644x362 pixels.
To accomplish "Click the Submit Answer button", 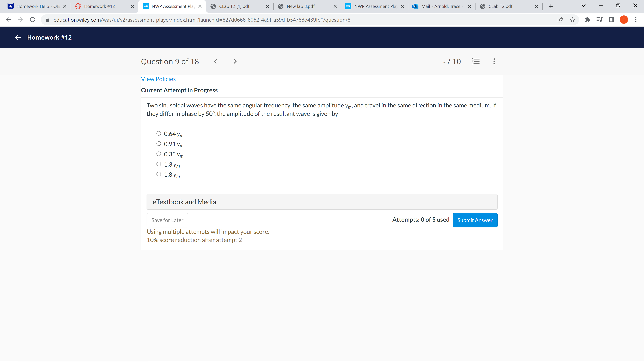I will tap(475, 220).
